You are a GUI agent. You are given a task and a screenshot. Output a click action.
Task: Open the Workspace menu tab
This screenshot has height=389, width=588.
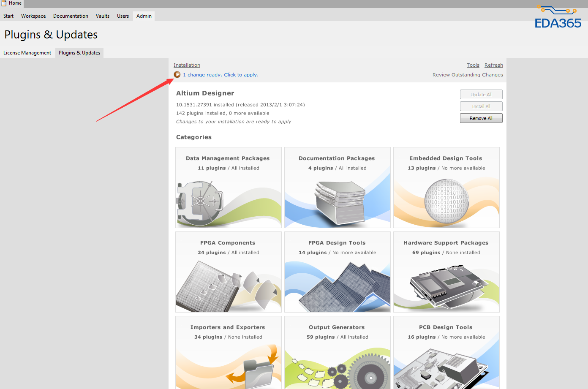point(33,16)
